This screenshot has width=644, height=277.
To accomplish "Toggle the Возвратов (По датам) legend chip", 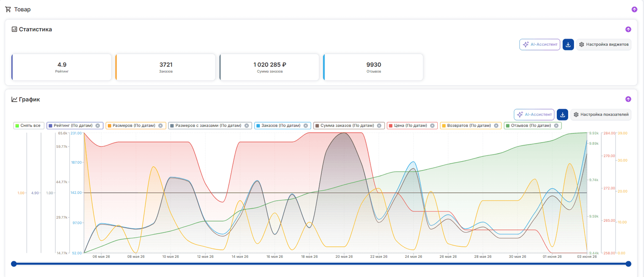I will coord(471,125).
